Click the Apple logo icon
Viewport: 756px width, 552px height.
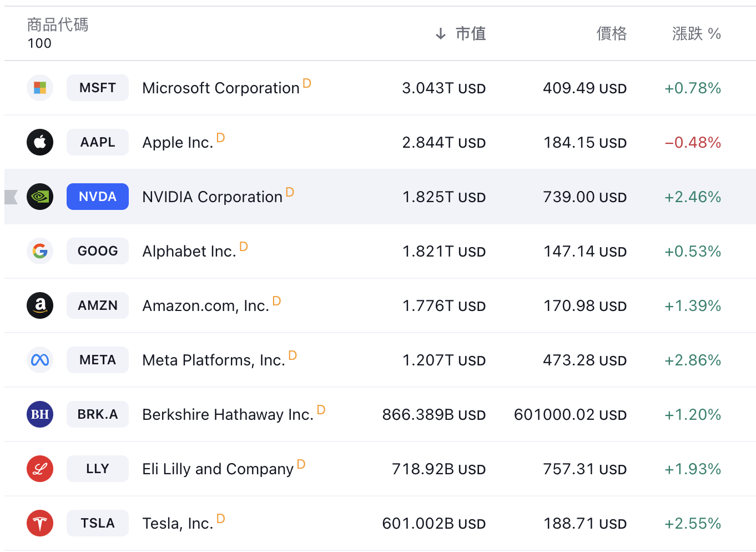click(40, 142)
